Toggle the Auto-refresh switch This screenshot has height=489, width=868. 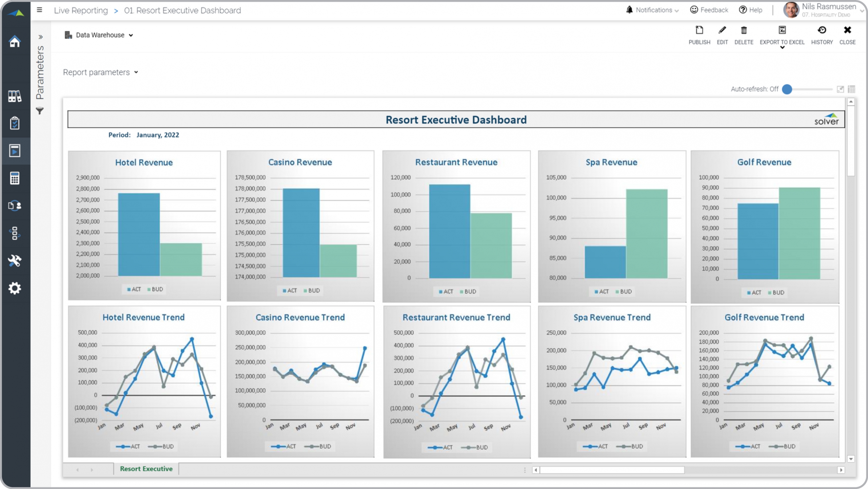[787, 89]
